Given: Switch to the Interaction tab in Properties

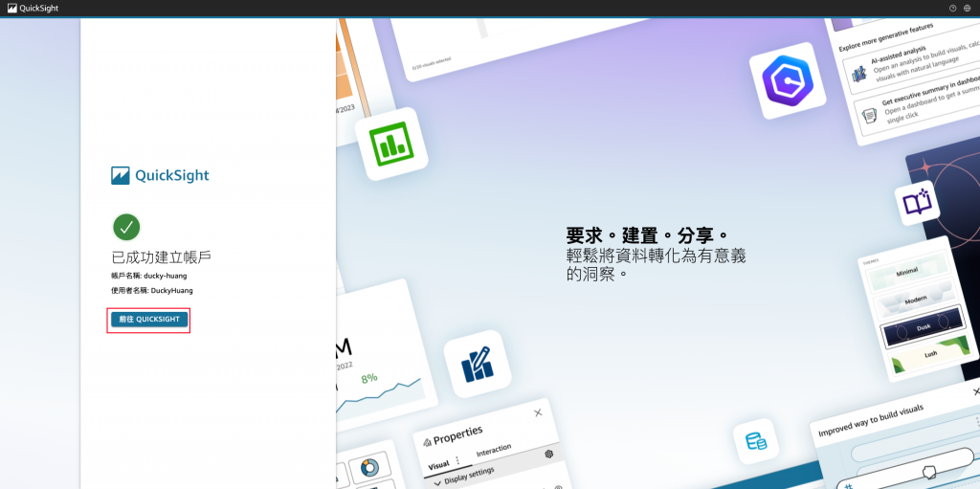Looking at the screenshot, I should tap(494, 450).
